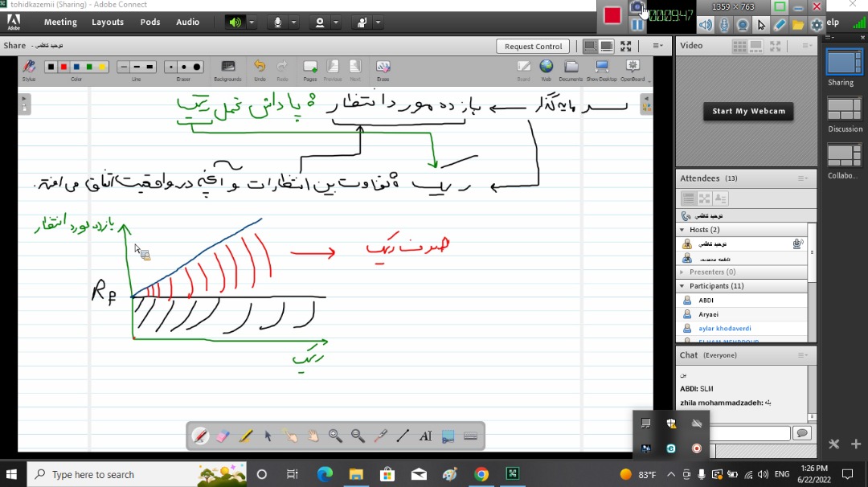Choose the straight line drawing tool
Screen dimensions: 868x487
(x=403, y=436)
